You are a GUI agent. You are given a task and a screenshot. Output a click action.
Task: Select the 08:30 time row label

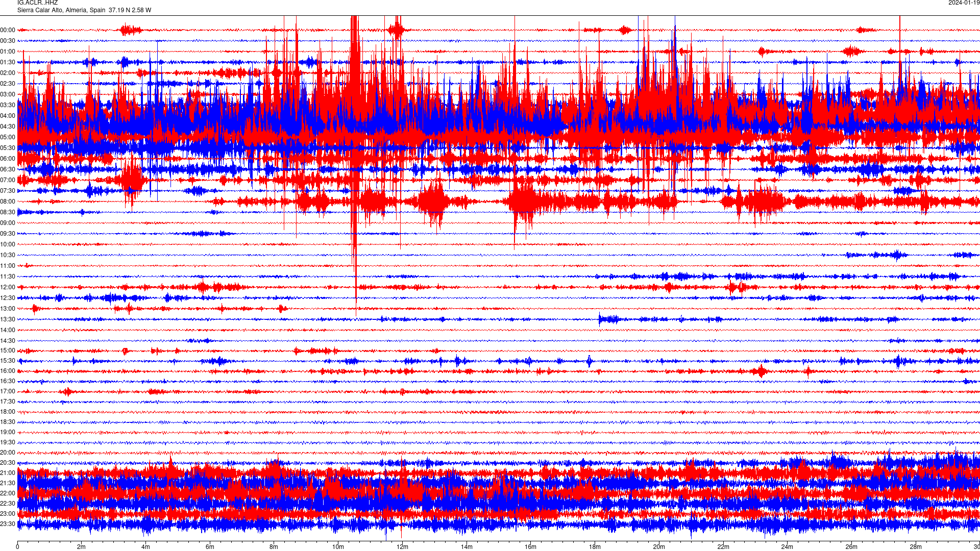click(x=8, y=212)
